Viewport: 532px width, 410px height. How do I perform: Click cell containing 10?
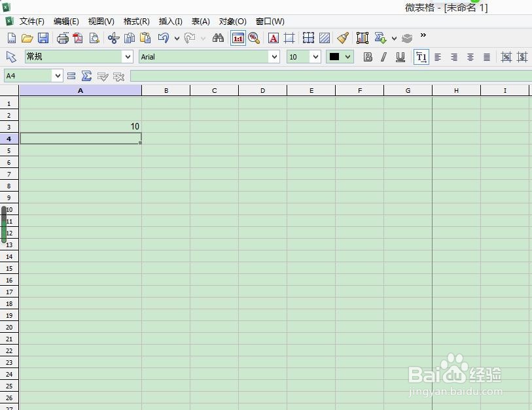click(x=80, y=126)
